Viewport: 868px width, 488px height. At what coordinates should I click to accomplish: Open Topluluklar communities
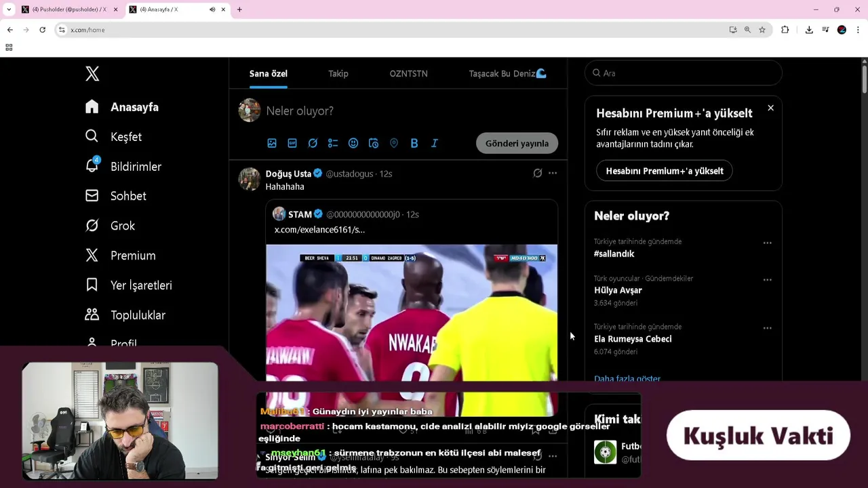125,315
